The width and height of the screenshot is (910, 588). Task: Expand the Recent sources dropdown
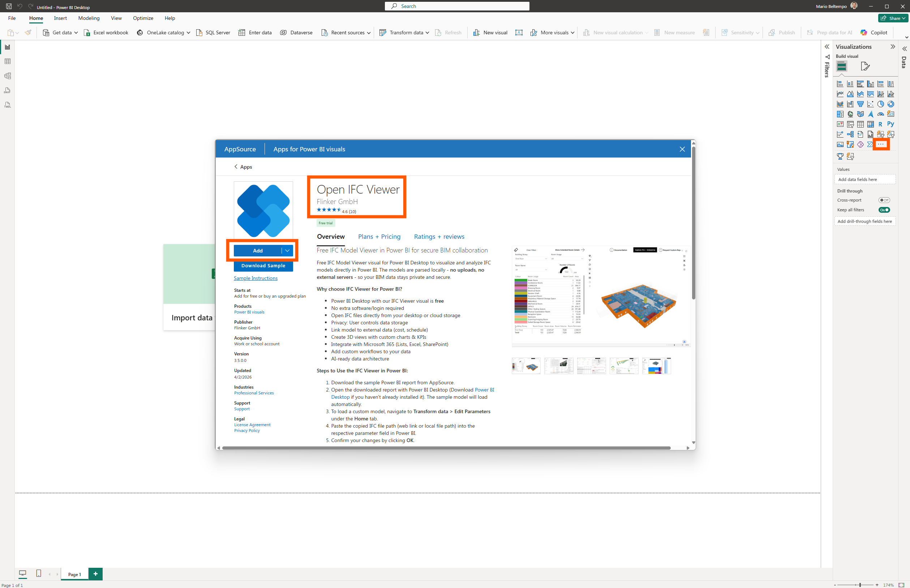pyautogui.click(x=369, y=33)
